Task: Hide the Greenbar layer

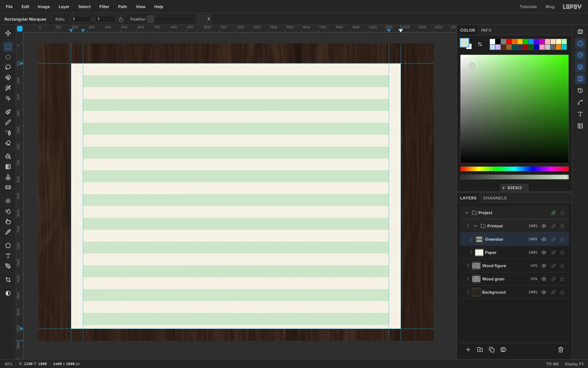Action: tap(544, 239)
